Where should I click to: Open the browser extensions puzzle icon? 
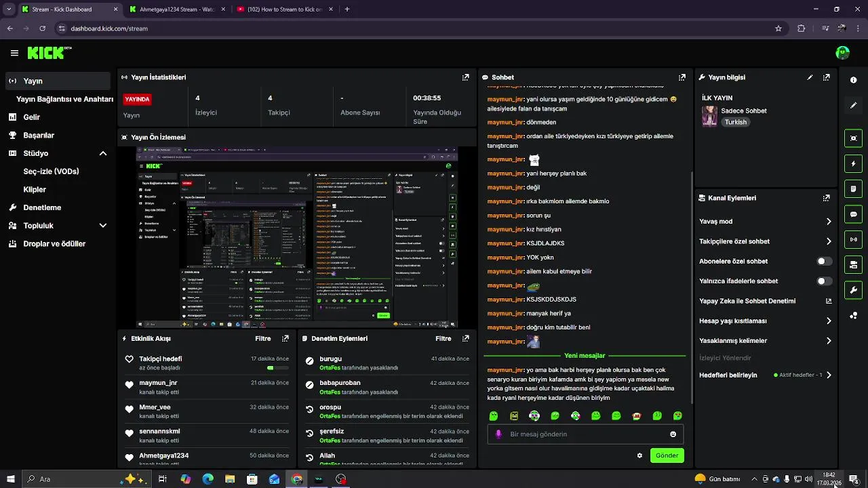point(801,28)
